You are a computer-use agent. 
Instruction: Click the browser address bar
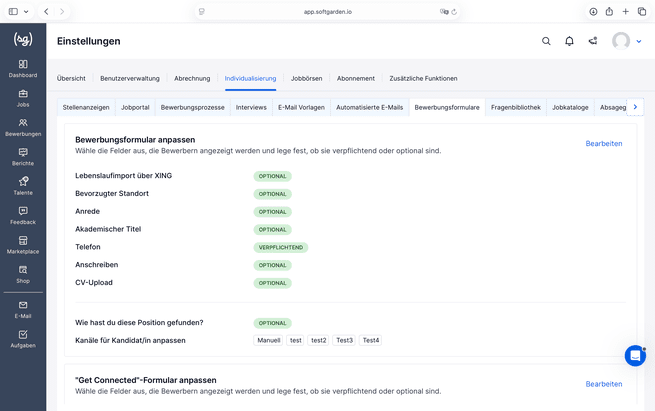pos(328,12)
